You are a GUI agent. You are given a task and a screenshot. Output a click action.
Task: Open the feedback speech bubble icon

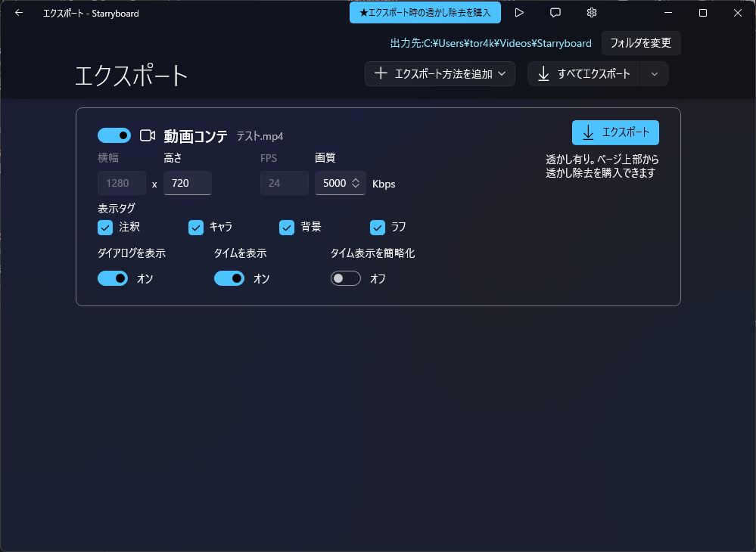555,13
